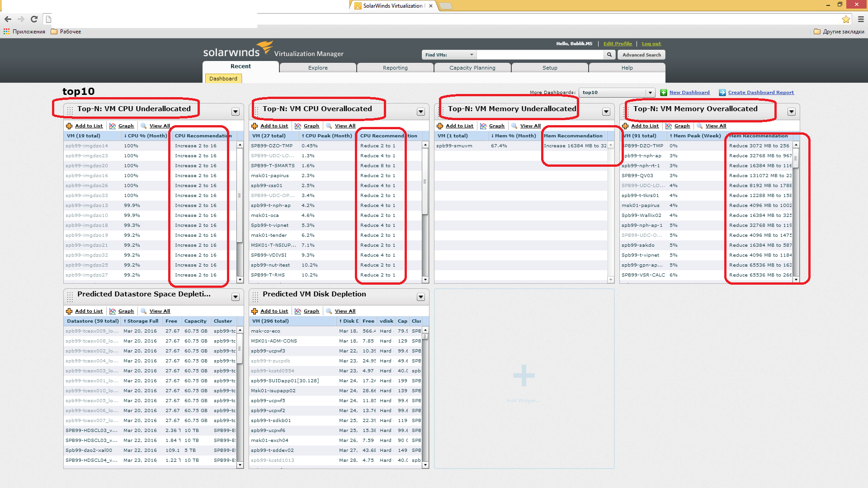Screen dimensions: 868x488
Task: Click the Edit Profile link
Action: point(618,44)
